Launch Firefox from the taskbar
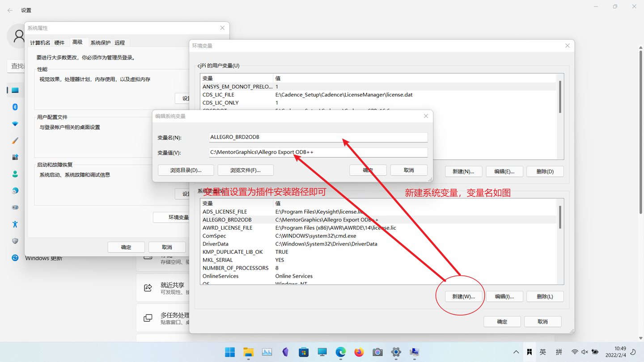Image resolution: width=644 pixels, height=362 pixels. pyautogui.click(x=359, y=352)
